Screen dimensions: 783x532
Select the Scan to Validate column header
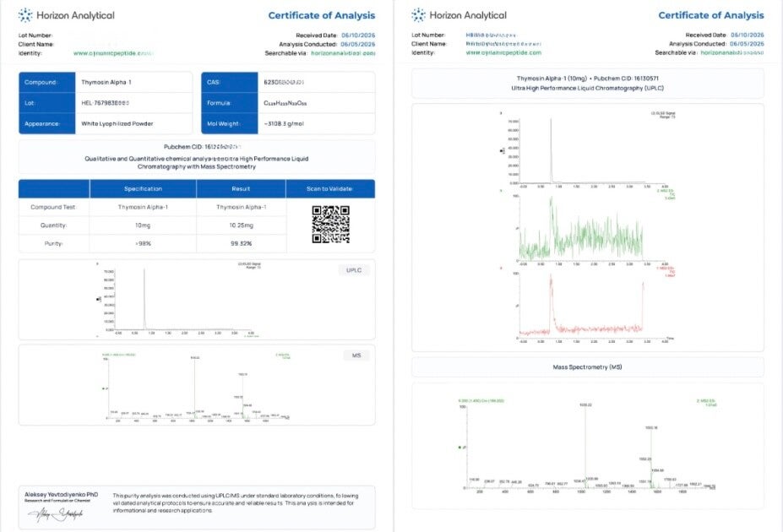coord(330,188)
